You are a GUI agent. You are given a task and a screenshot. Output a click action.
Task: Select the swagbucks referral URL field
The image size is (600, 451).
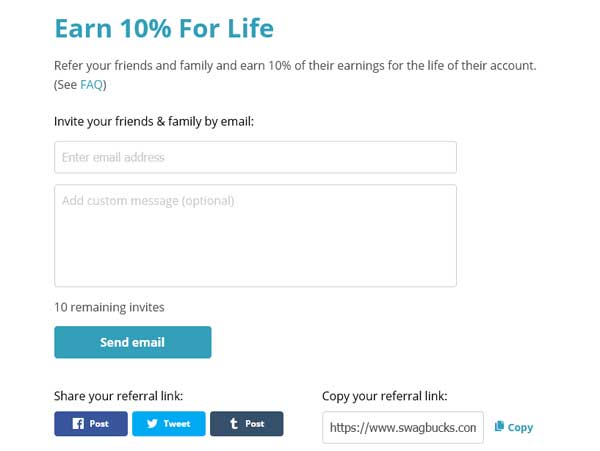click(403, 427)
